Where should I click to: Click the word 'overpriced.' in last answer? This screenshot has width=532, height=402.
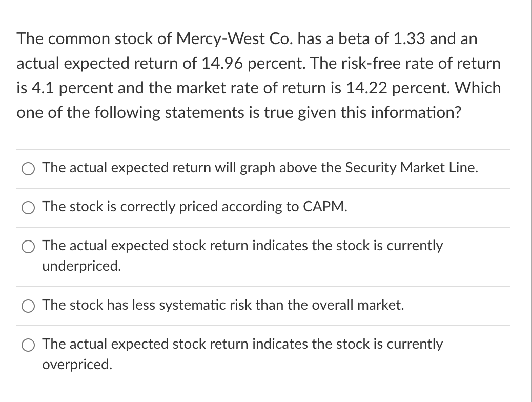(77, 364)
